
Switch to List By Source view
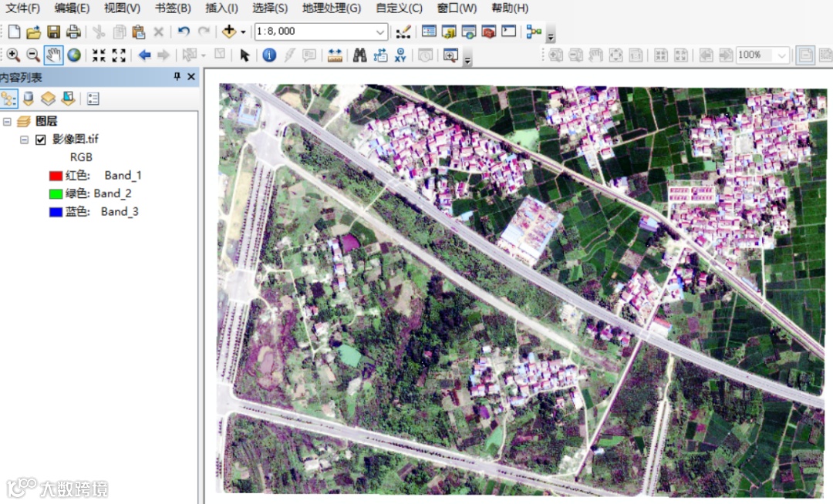coord(29,99)
